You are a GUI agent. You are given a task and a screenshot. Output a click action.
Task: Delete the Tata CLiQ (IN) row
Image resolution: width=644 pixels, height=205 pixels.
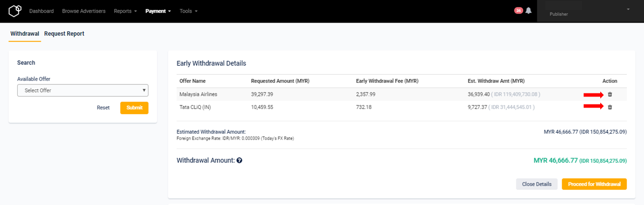tap(610, 107)
